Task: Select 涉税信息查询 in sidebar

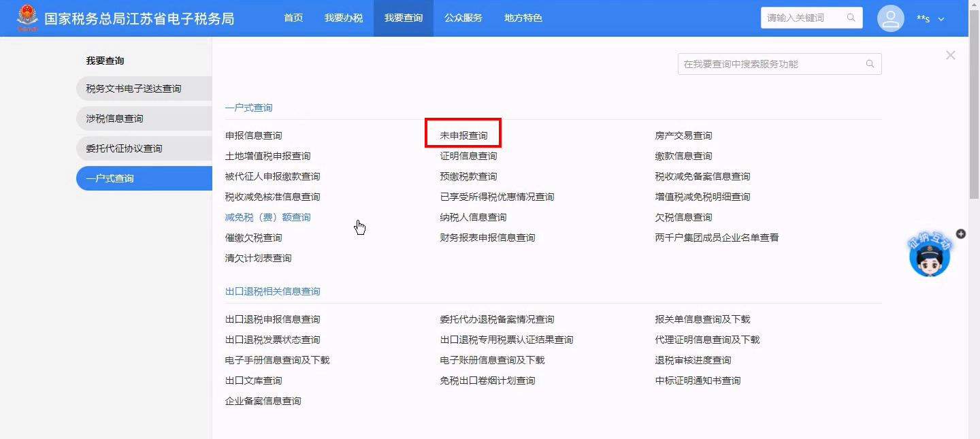Action: (x=115, y=118)
